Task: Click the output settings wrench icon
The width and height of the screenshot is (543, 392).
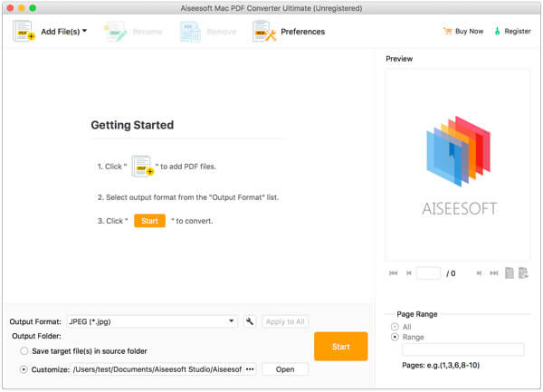Action: coord(250,321)
